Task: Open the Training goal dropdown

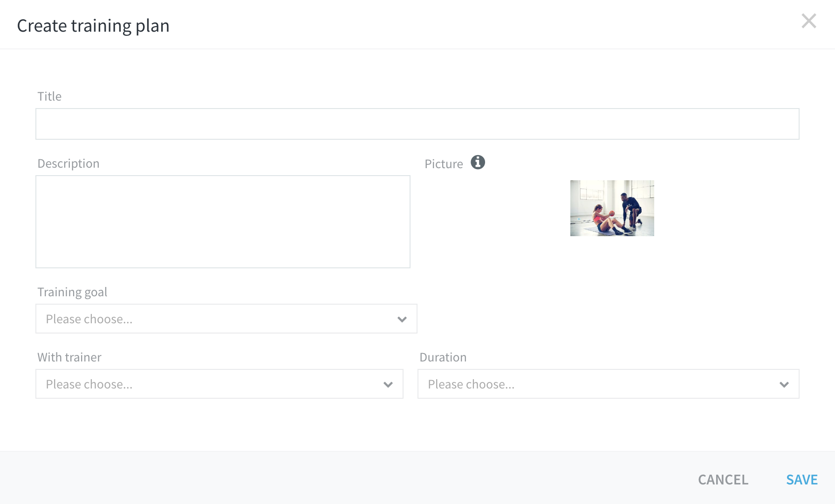Action: tap(226, 319)
